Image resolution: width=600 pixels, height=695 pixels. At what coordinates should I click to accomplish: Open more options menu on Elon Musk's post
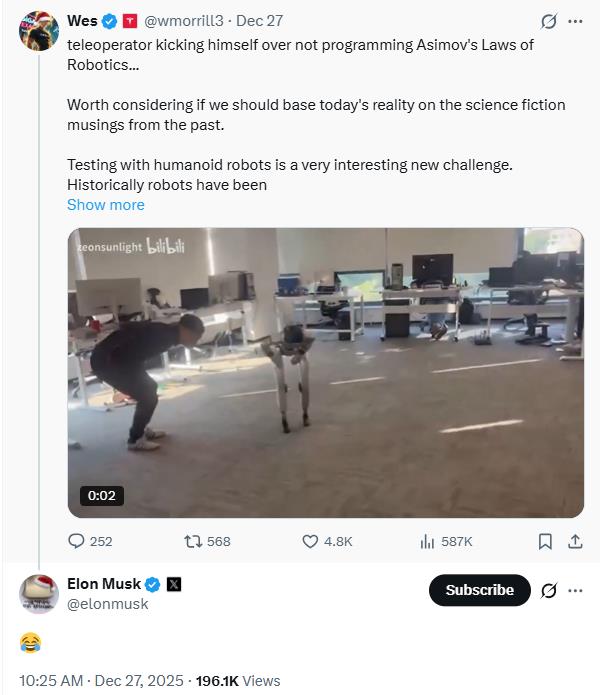pyautogui.click(x=575, y=590)
